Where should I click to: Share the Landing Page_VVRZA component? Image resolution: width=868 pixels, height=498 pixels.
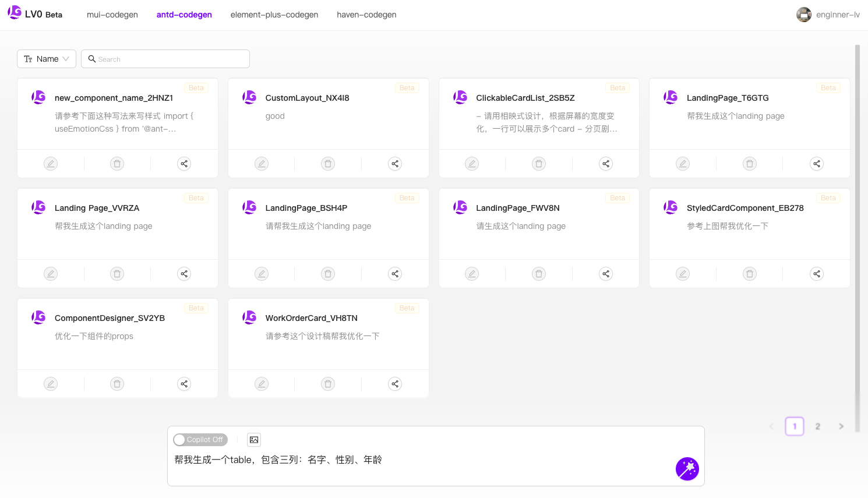click(184, 273)
